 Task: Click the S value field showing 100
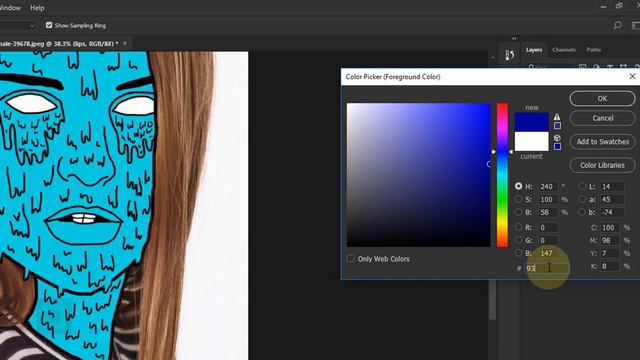point(548,200)
